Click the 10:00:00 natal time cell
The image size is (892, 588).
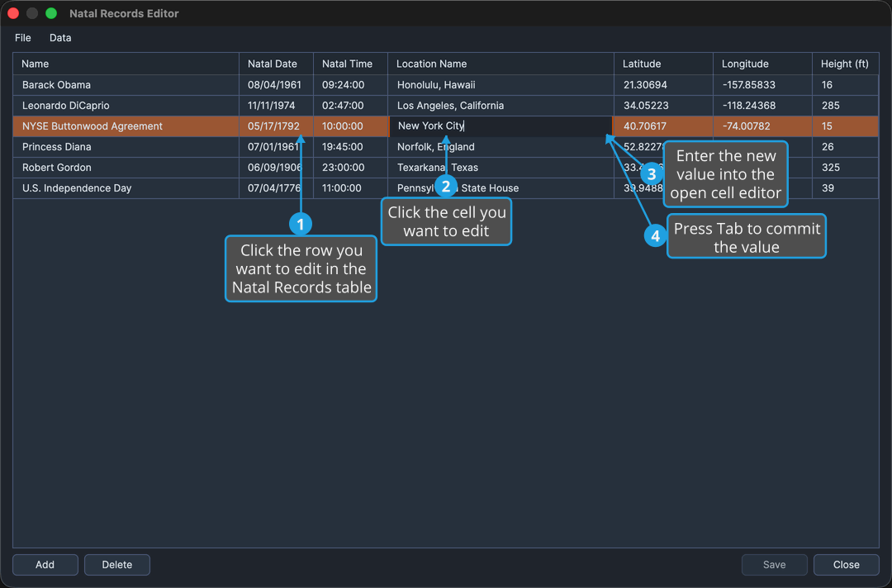point(350,126)
